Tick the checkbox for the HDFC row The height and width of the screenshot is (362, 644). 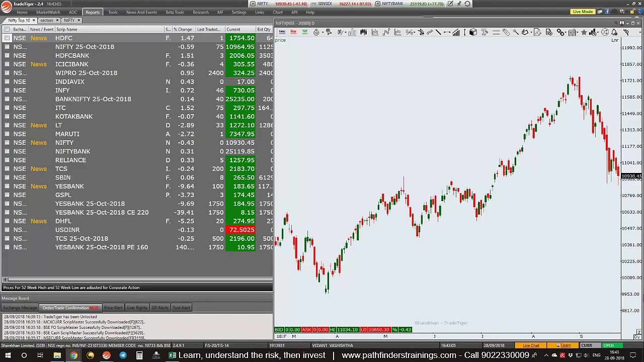point(7,38)
